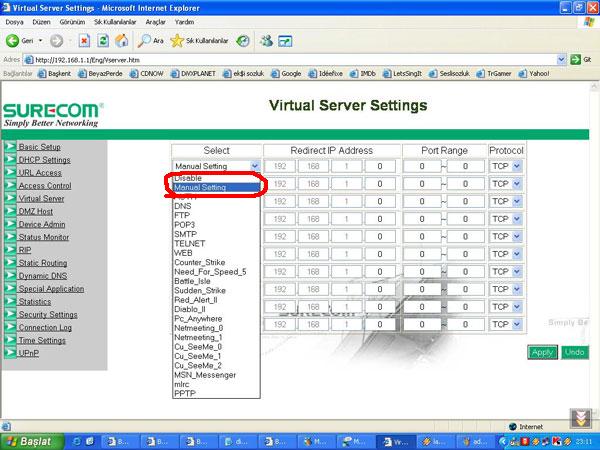
Task: Click first row last IP octet field
Action: point(380,166)
